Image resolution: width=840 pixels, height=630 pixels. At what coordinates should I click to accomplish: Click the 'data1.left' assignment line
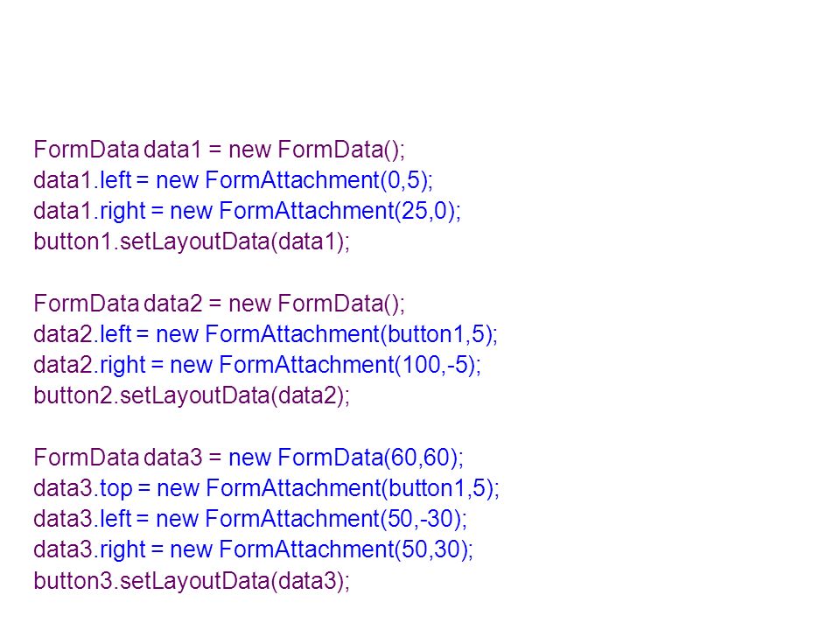pyautogui.click(x=233, y=180)
